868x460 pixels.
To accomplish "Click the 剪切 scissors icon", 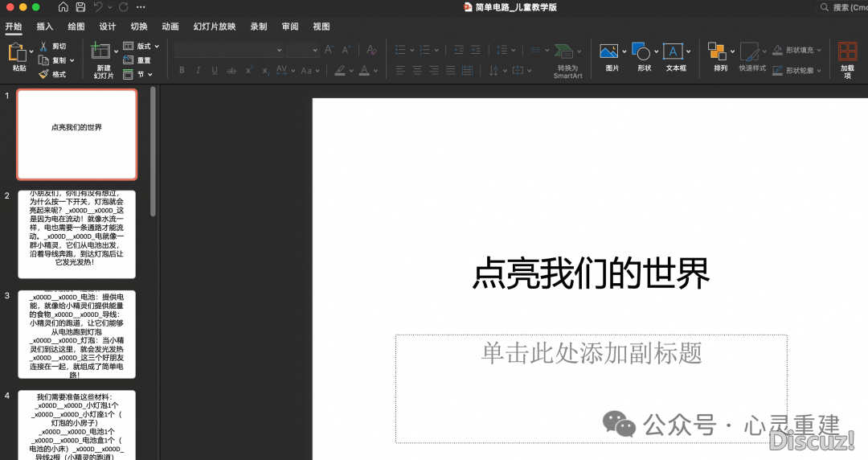I will point(43,47).
